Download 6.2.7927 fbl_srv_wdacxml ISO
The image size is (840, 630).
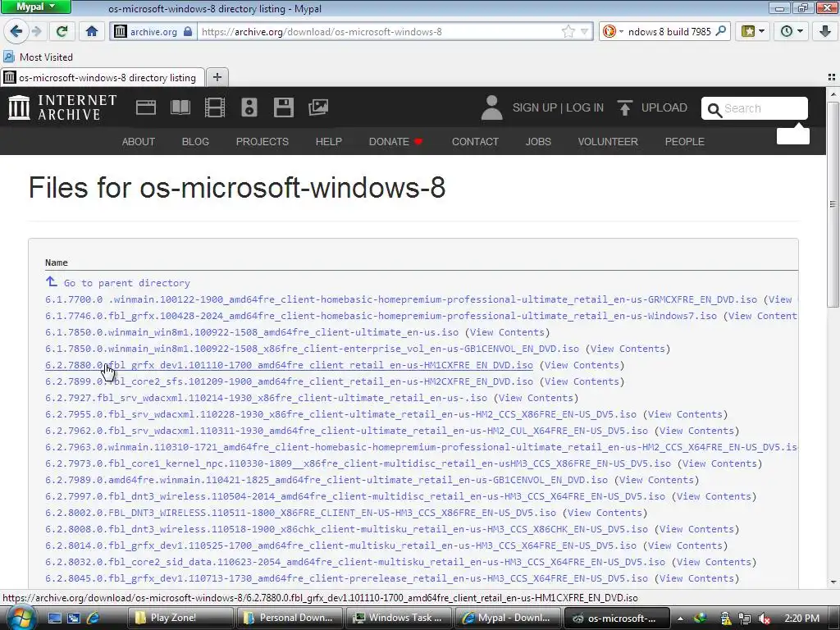point(267,398)
